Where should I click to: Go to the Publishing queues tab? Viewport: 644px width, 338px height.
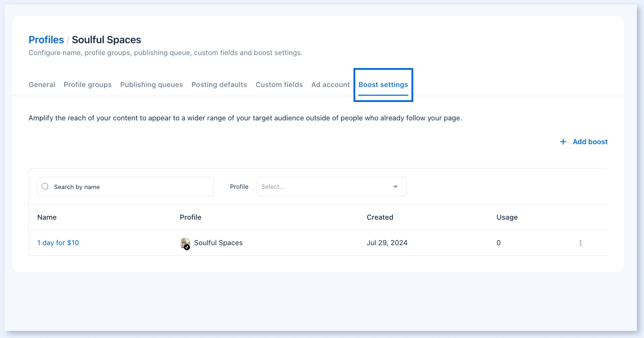[x=151, y=85]
